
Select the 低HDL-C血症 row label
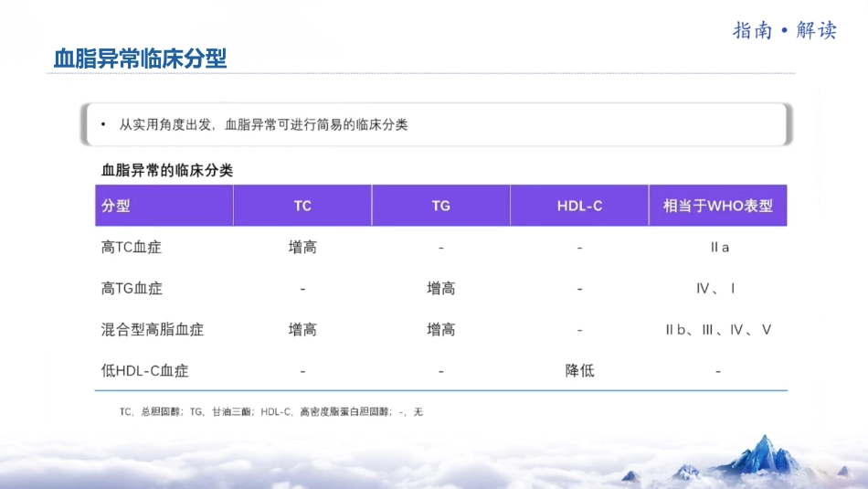[145, 370]
